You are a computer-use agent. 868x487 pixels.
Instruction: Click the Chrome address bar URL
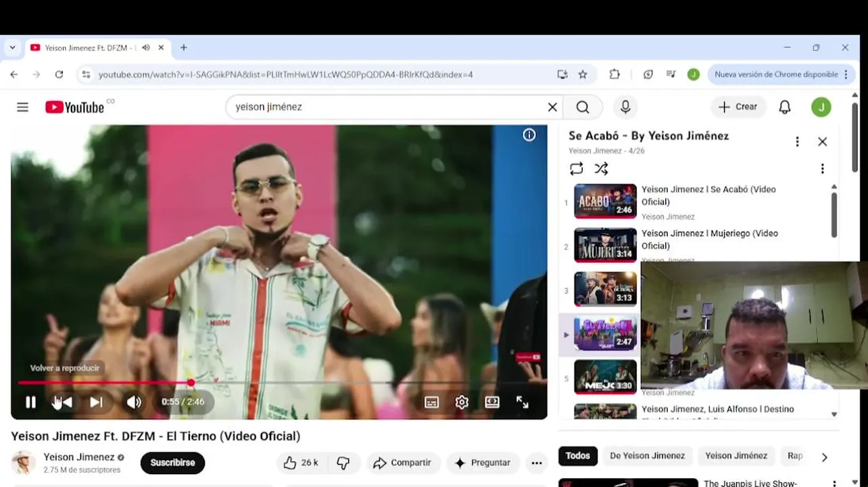pyautogui.click(x=286, y=74)
